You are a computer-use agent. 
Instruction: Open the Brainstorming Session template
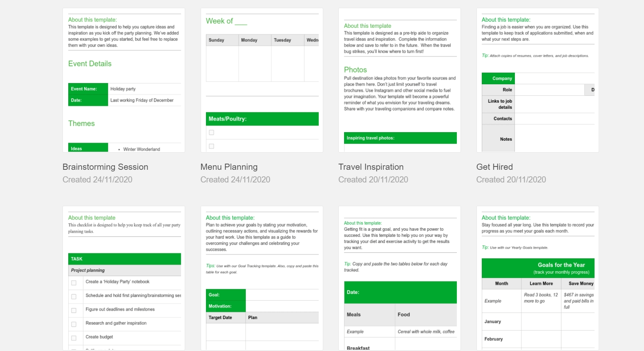point(105,166)
